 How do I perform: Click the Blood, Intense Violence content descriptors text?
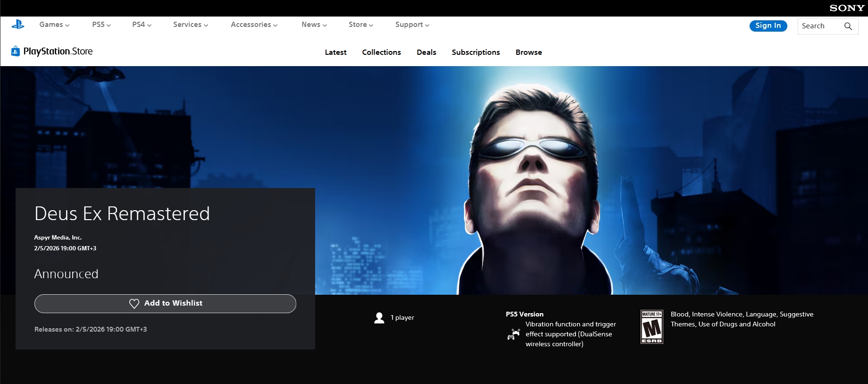[742, 319]
